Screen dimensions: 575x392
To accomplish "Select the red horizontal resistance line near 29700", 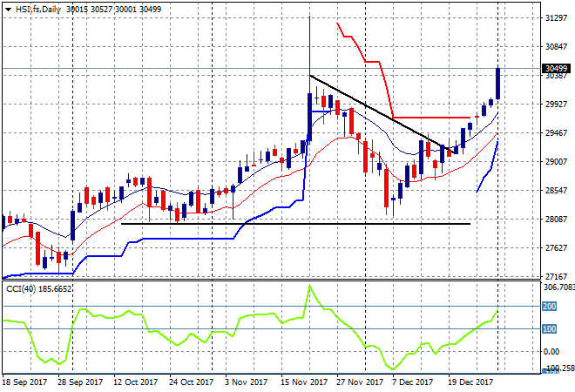I will pyautogui.click(x=431, y=118).
